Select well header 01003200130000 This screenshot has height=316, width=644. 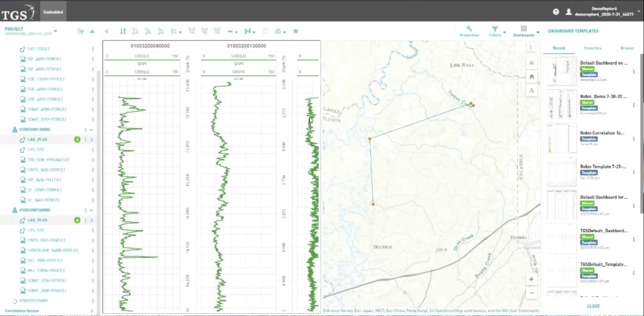click(x=246, y=46)
